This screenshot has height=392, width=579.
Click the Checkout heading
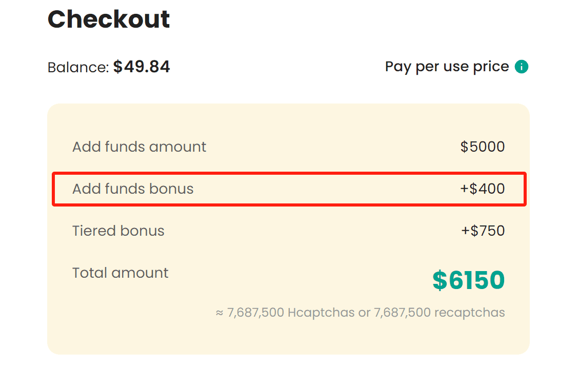109,19
